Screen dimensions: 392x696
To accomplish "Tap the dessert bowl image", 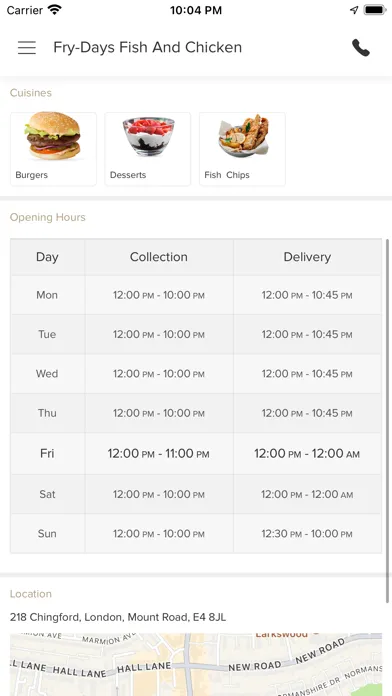I will (x=148, y=136).
